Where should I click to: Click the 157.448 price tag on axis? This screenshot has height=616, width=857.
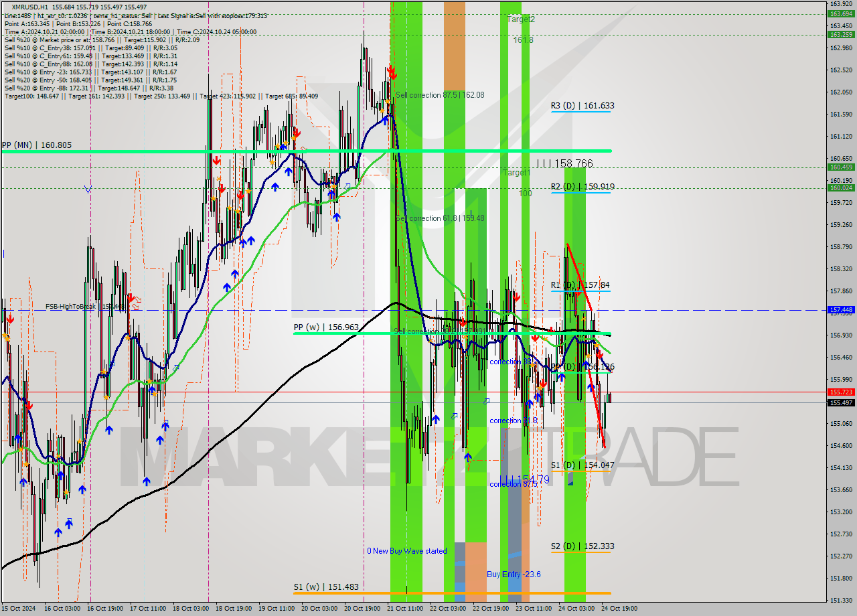pos(841,310)
